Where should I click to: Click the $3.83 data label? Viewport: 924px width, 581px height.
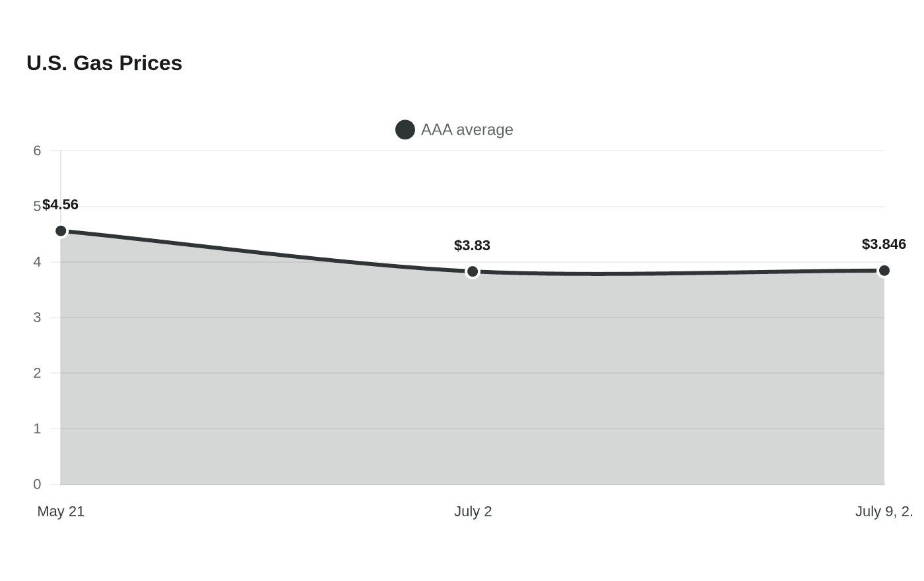tap(472, 246)
